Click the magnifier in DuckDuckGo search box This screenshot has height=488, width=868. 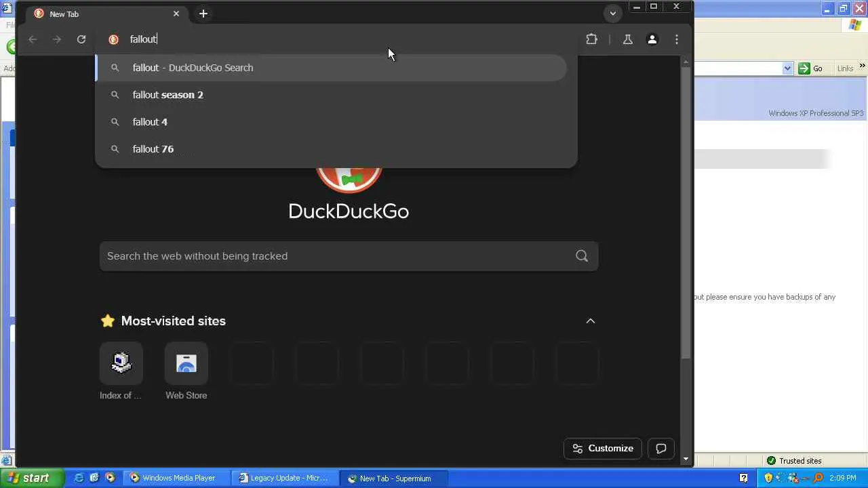click(x=582, y=256)
